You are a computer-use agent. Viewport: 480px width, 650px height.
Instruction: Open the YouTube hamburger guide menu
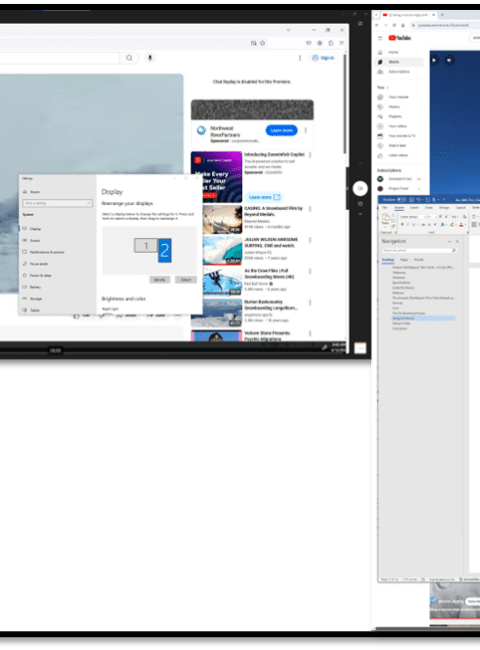pyautogui.click(x=380, y=38)
